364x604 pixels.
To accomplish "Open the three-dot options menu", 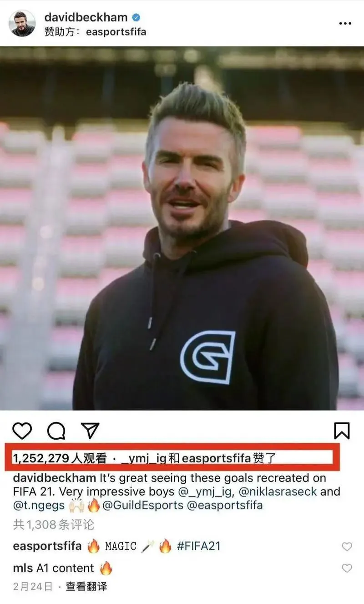I will (345, 23).
